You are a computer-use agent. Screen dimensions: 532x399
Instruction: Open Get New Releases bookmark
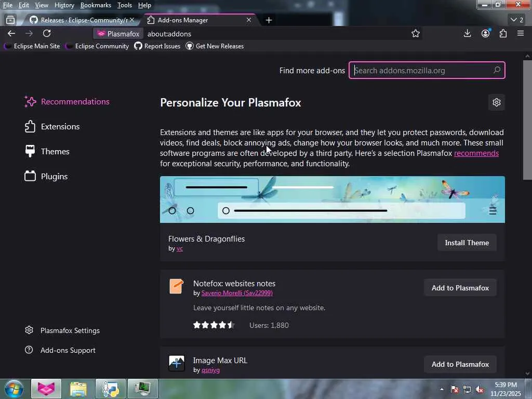pos(215,46)
